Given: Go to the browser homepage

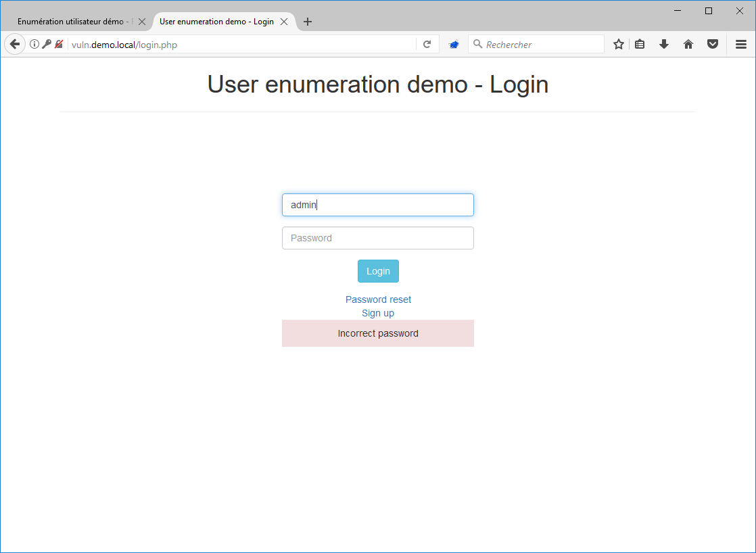Looking at the screenshot, I should [688, 43].
